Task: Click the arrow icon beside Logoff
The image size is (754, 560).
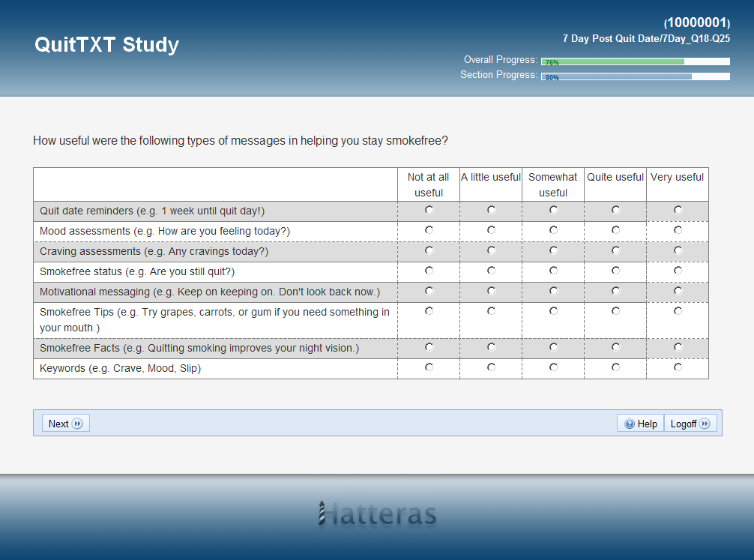Action: click(705, 424)
